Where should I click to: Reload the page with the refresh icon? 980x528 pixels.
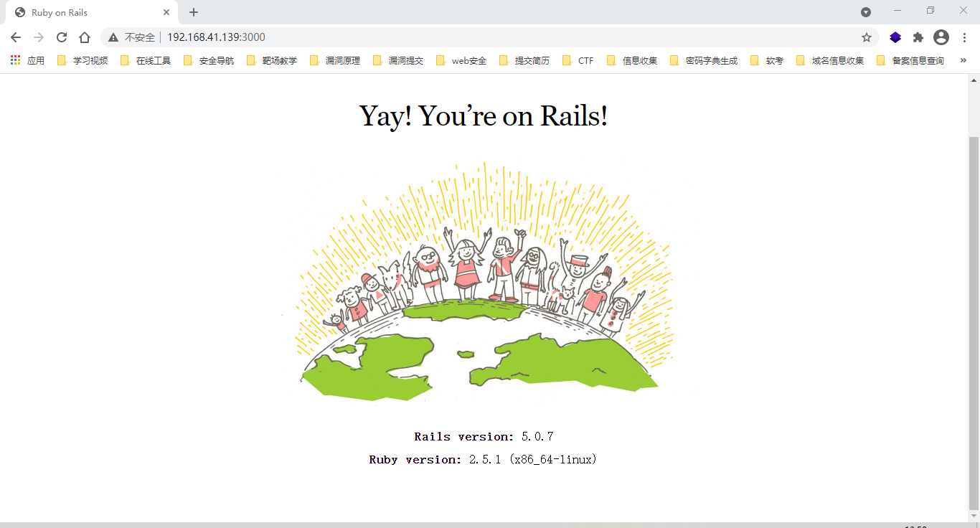pyautogui.click(x=62, y=37)
